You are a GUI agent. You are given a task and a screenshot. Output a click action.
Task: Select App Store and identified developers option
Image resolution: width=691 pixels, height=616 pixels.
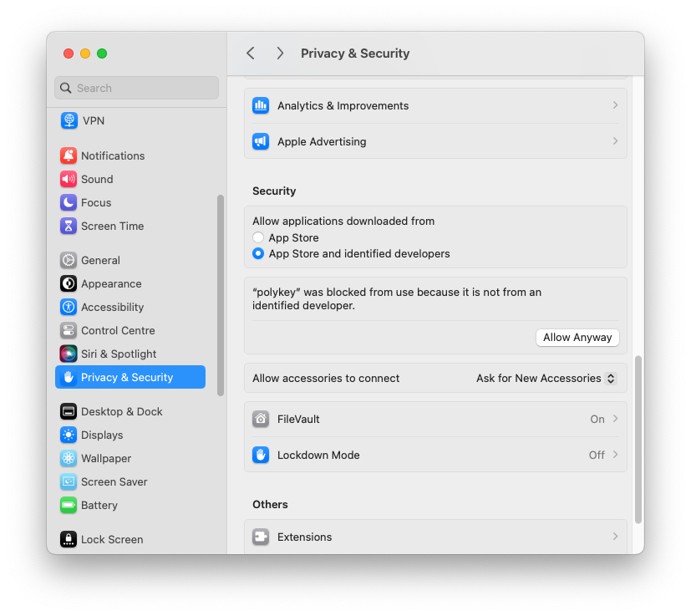pos(258,254)
